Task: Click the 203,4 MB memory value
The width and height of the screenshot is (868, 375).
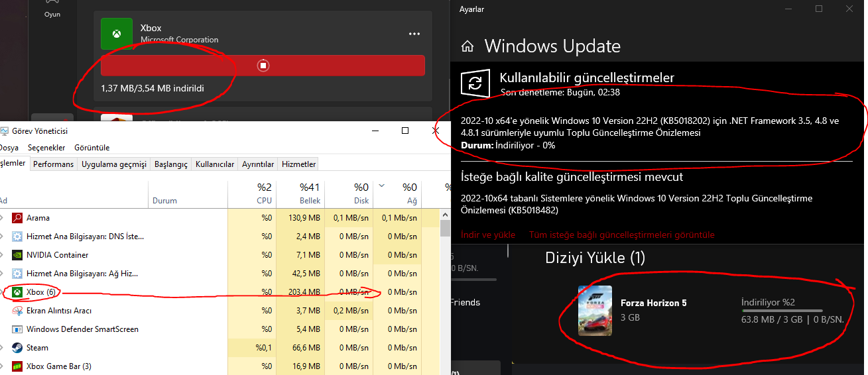Action: 305,292
